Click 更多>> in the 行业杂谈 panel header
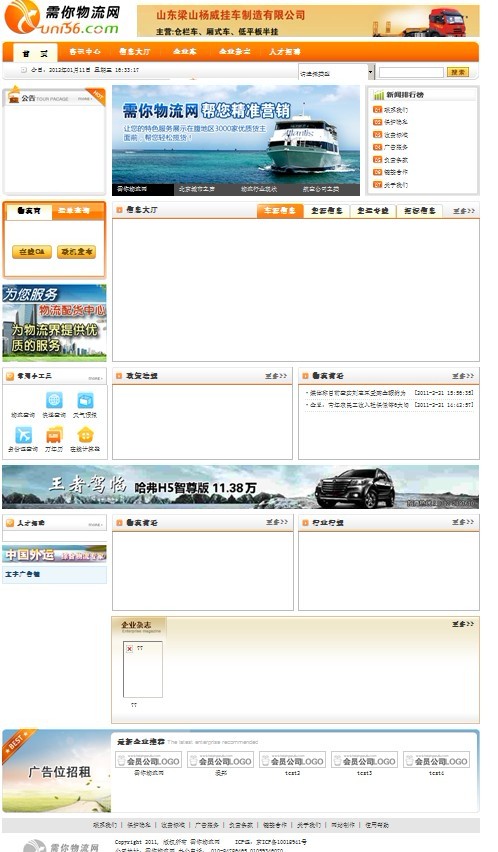This screenshot has height=852, width=498. pos(463,522)
